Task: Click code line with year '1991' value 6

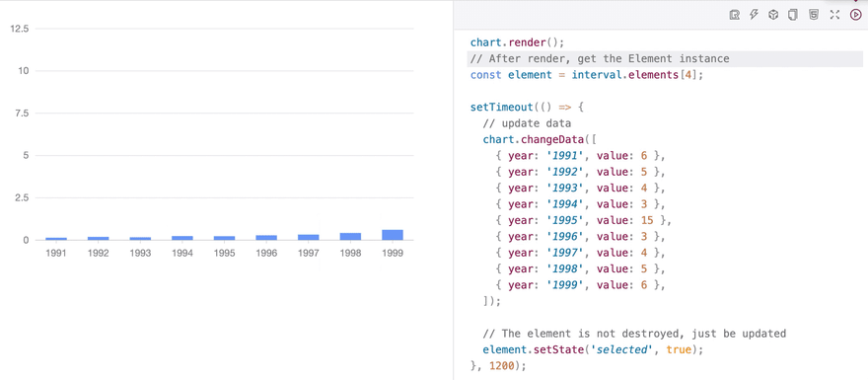Action: (580, 156)
